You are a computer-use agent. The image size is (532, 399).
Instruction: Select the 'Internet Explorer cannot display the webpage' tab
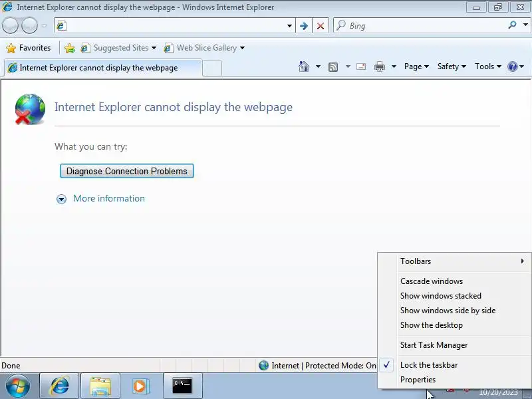[x=103, y=68]
